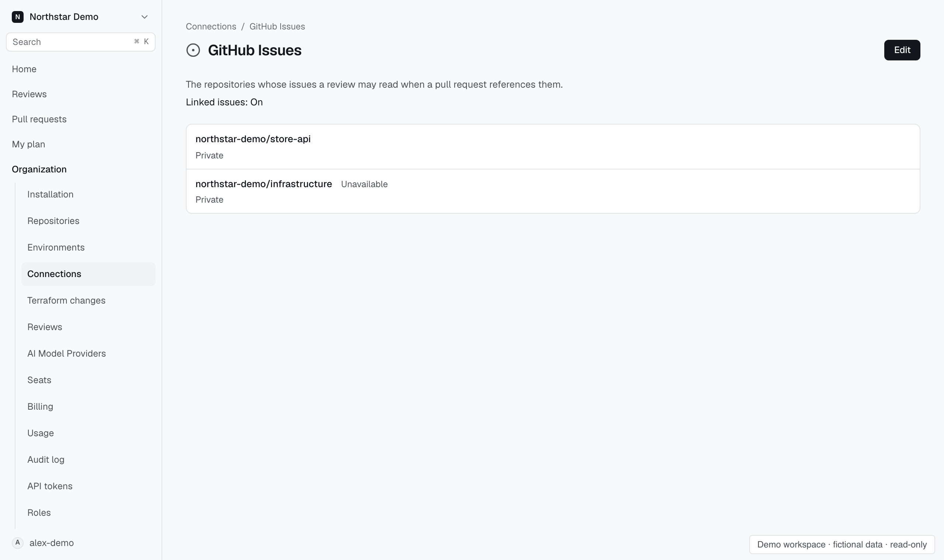Click the Northstar Demo N logo icon
Viewport: 944px width, 560px height.
click(18, 17)
